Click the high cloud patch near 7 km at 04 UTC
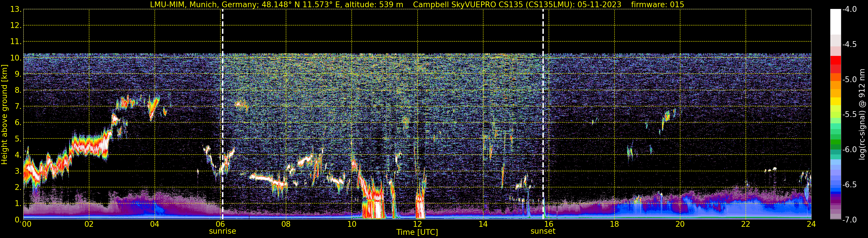Viewport: 868px width, 238px height. (x=153, y=108)
